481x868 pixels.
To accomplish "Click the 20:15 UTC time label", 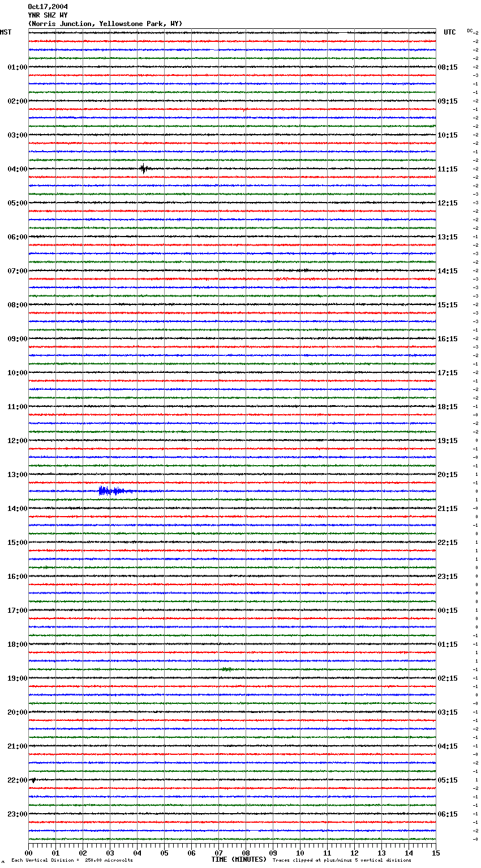I will coord(448,475).
